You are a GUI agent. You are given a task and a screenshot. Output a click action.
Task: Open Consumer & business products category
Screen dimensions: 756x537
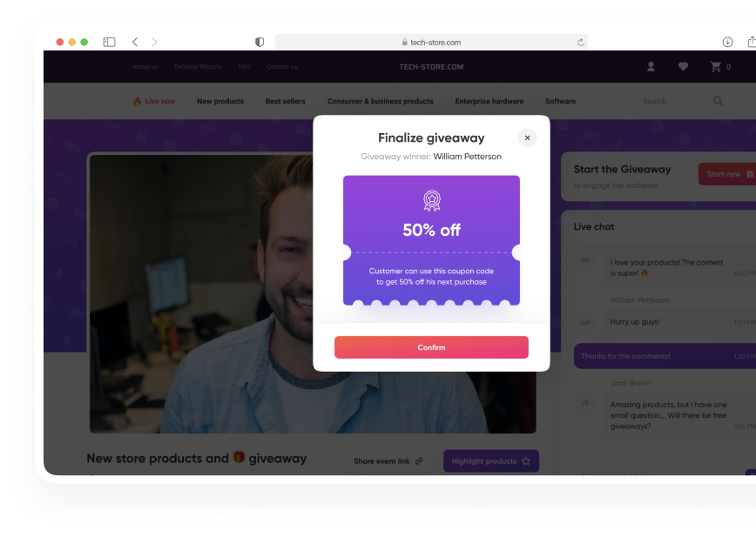pyautogui.click(x=381, y=101)
